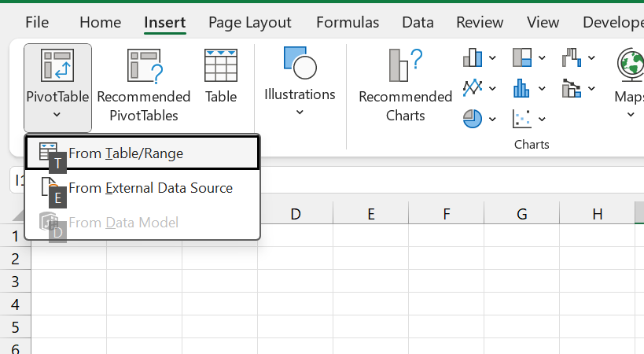644x354 pixels.
Task: Choose From Table/Range menu option
Action: pos(126,153)
